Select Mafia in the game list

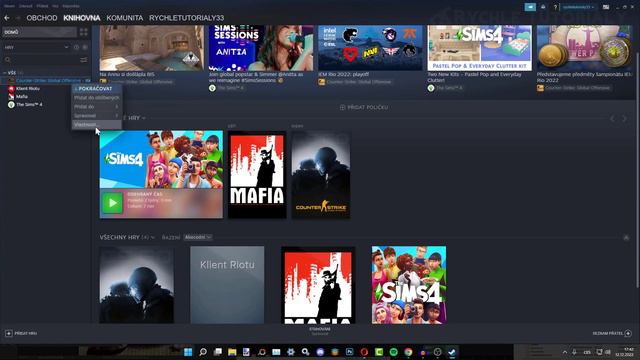22,96
